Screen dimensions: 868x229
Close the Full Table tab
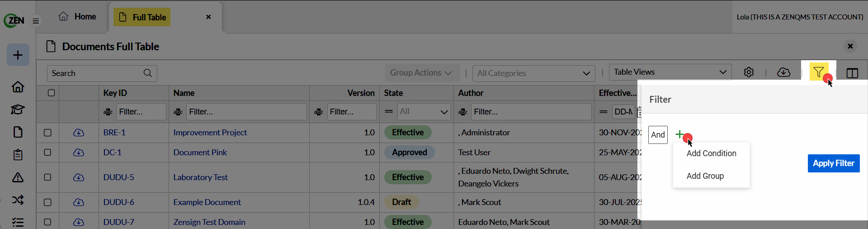point(208,17)
